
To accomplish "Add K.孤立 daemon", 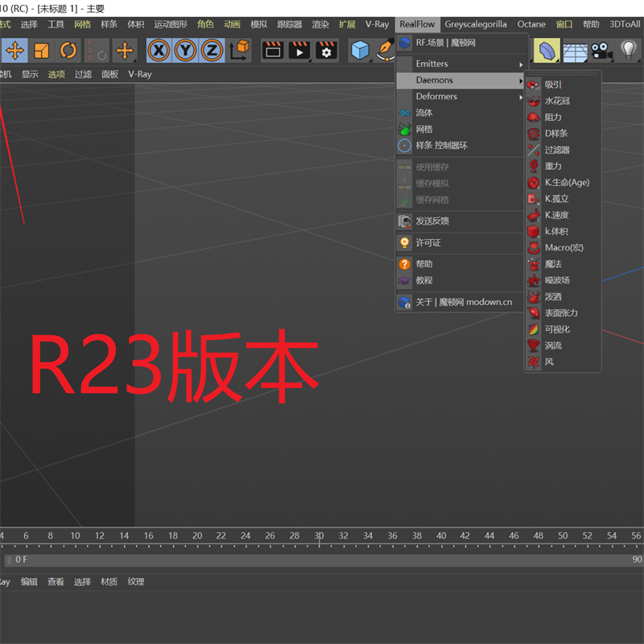I will coord(563,199).
